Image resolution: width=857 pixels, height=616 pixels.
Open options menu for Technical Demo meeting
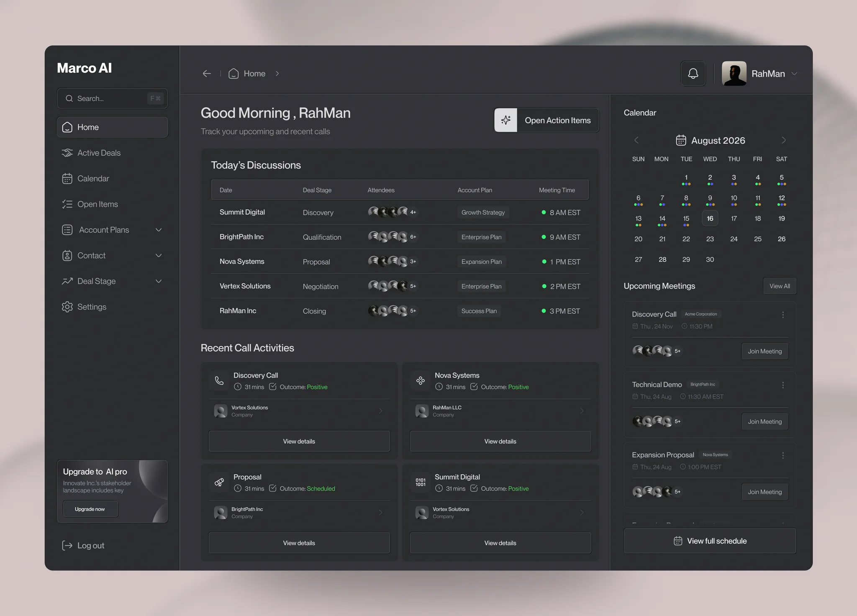coord(783,385)
